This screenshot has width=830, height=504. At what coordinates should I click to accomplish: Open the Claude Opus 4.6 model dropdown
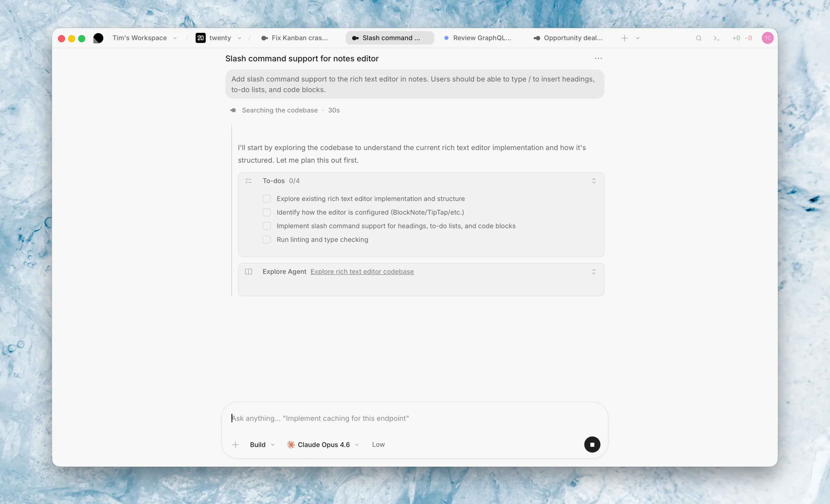(x=323, y=444)
